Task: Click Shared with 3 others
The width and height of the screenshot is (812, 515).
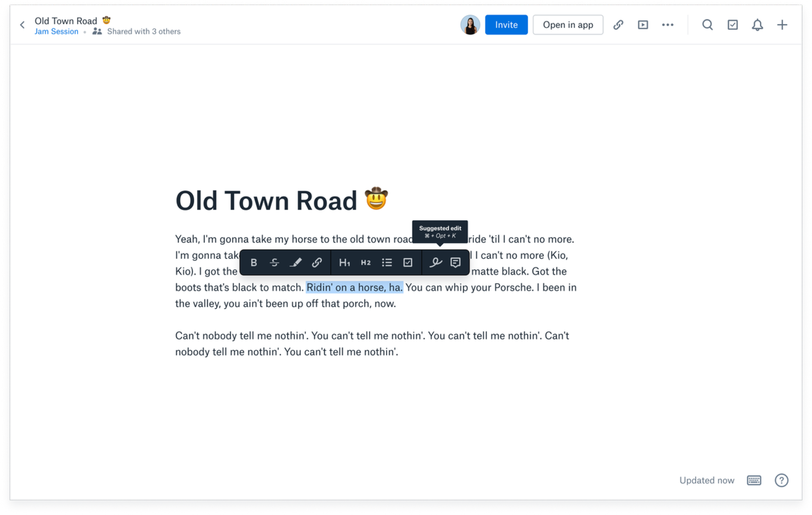Action: pyautogui.click(x=144, y=31)
